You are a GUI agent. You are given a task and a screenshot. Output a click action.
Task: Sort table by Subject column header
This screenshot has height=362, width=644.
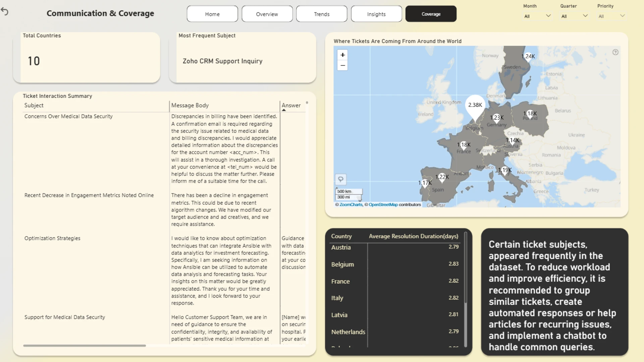tap(34, 105)
